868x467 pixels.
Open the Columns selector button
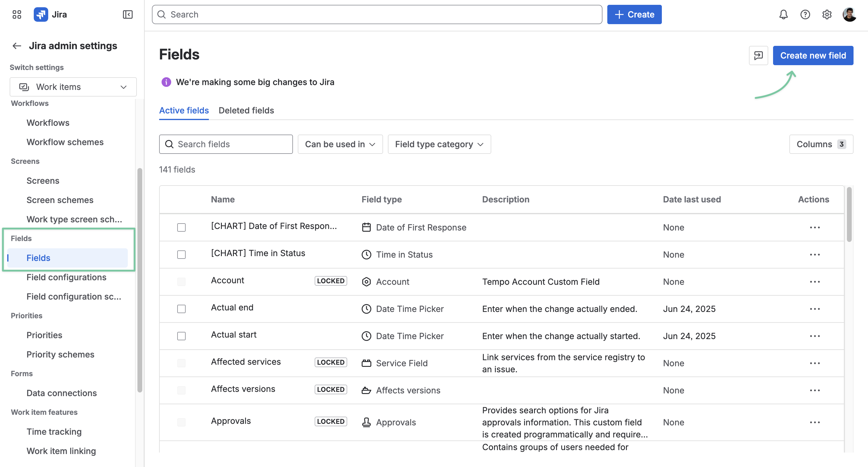point(821,144)
